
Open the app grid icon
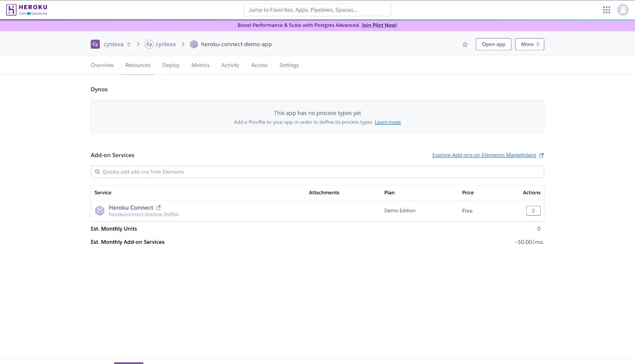(x=606, y=10)
